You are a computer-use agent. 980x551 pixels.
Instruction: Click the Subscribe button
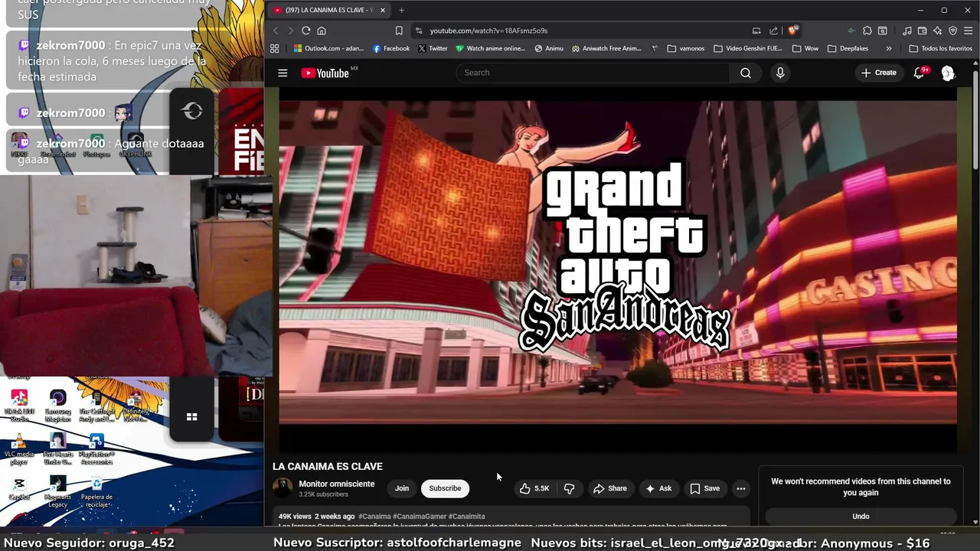[445, 488]
